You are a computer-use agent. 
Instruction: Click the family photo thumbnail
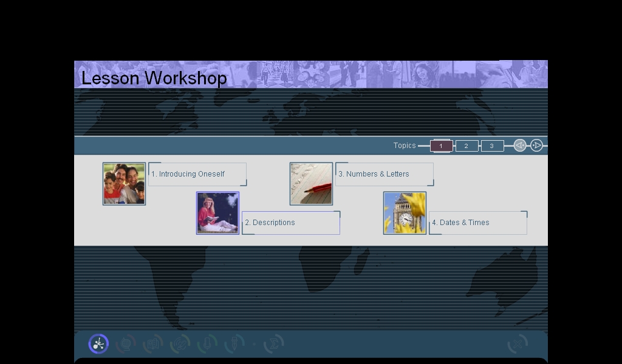click(124, 184)
